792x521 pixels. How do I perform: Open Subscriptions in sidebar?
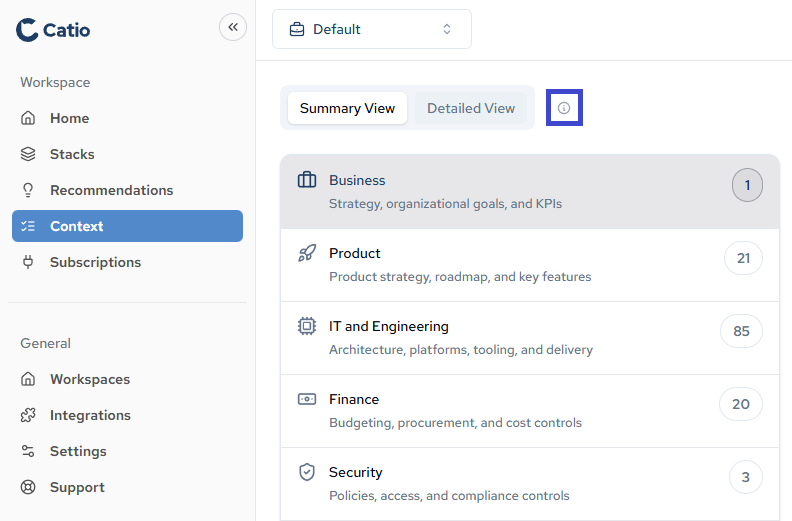tap(95, 262)
